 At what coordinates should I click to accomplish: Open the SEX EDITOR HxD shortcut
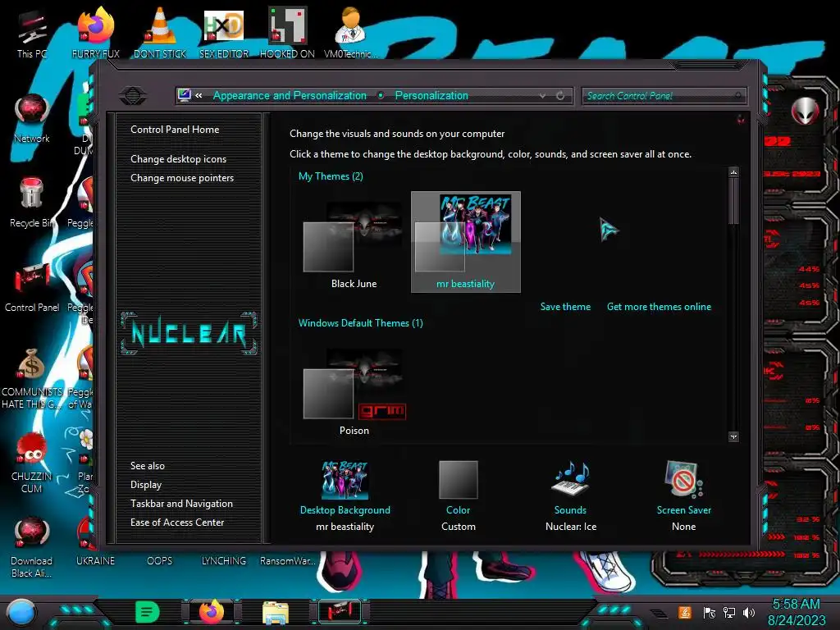pyautogui.click(x=224, y=33)
